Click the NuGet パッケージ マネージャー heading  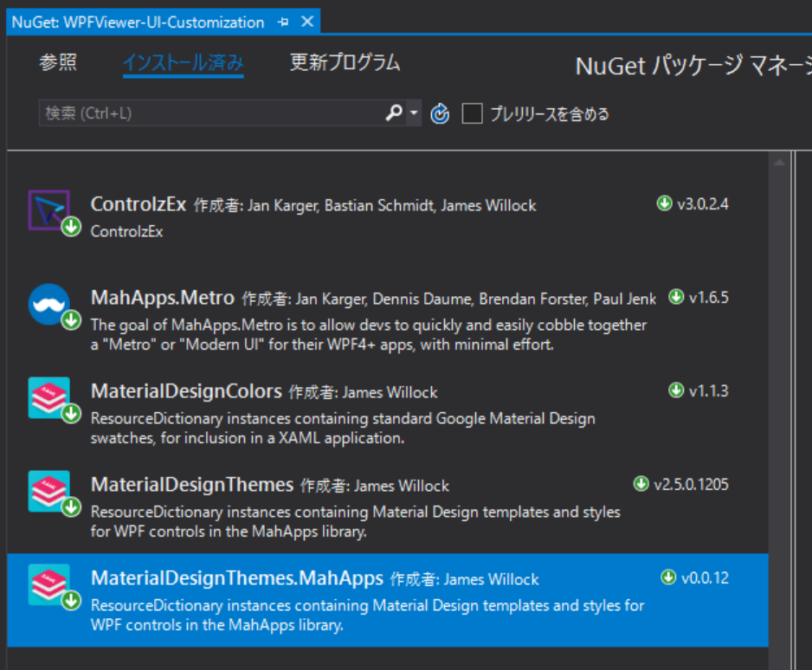(693, 66)
